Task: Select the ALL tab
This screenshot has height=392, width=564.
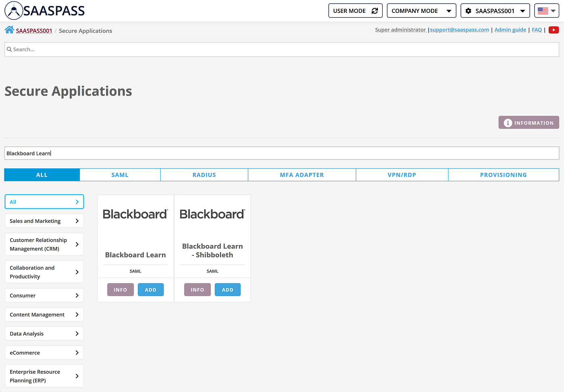Action: tap(42, 175)
